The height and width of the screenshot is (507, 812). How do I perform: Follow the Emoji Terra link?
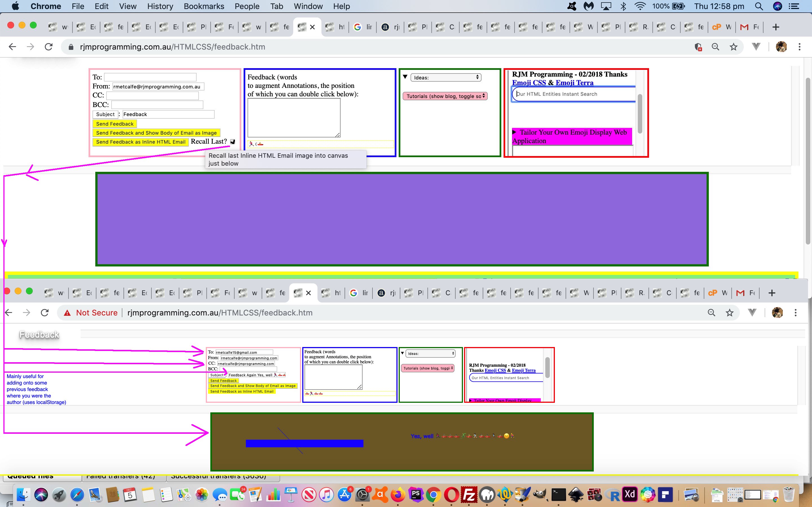click(574, 83)
